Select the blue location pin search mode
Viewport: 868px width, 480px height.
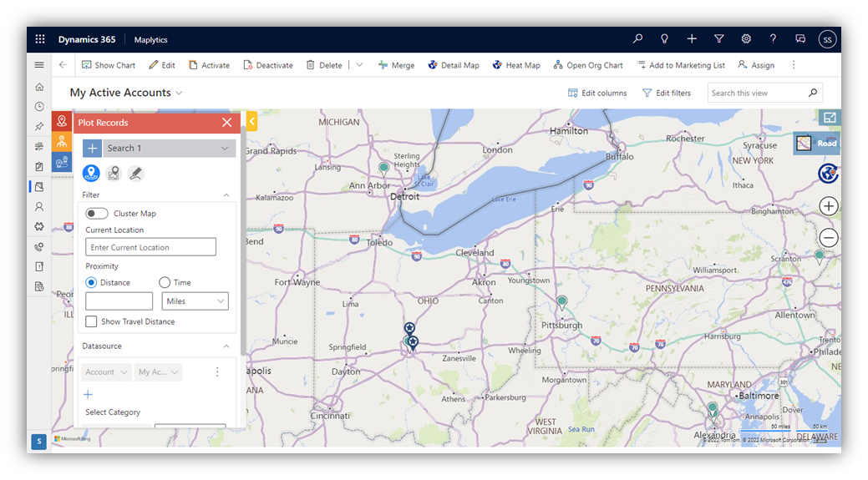point(91,173)
